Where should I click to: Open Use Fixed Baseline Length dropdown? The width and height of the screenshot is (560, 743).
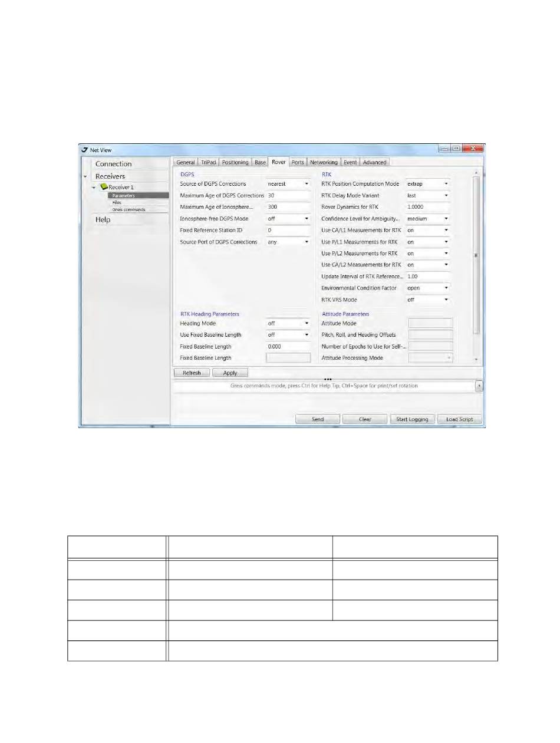(x=307, y=334)
